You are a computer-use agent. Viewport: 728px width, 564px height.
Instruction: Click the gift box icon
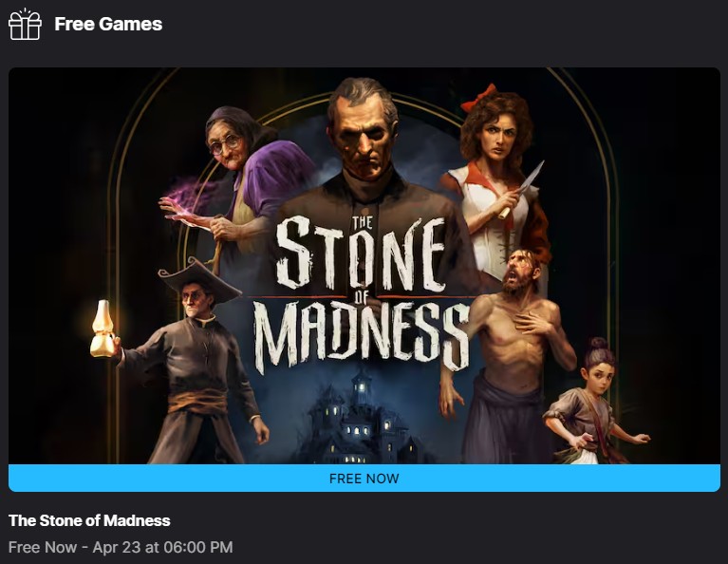(25, 24)
